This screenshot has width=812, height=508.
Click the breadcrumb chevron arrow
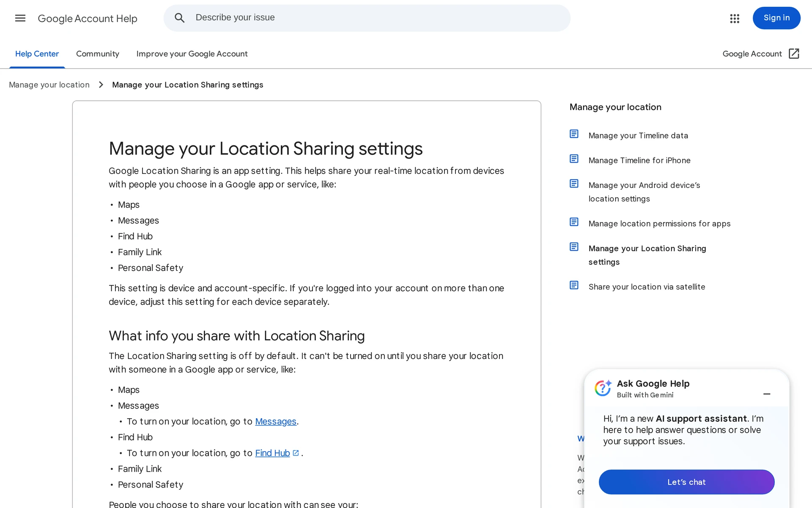[x=101, y=85]
